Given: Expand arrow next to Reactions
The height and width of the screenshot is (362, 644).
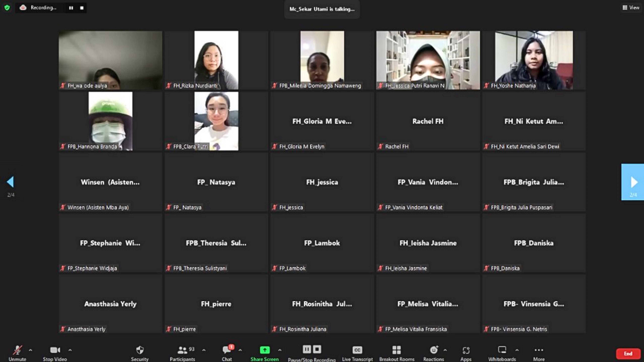Looking at the screenshot, I should click(445, 350).
